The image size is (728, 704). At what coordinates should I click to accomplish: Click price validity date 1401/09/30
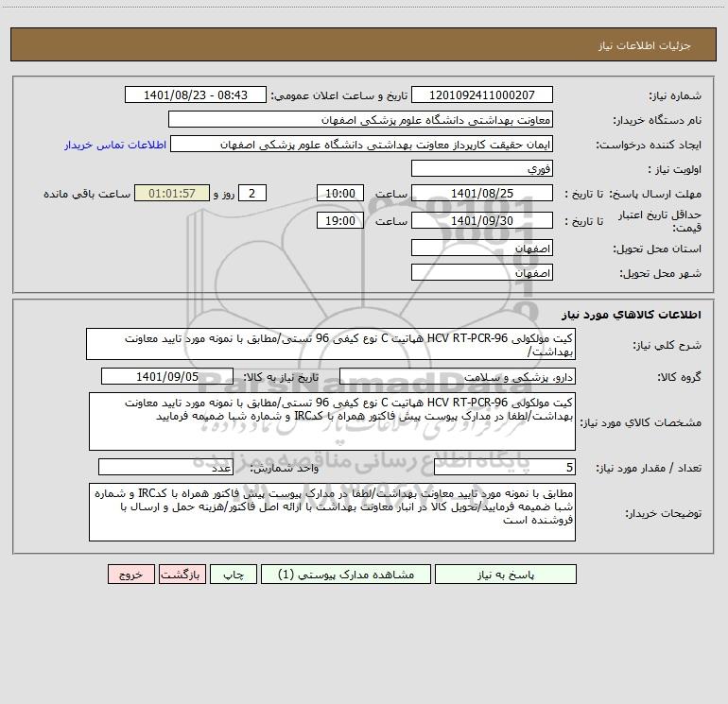pos(482,220)
